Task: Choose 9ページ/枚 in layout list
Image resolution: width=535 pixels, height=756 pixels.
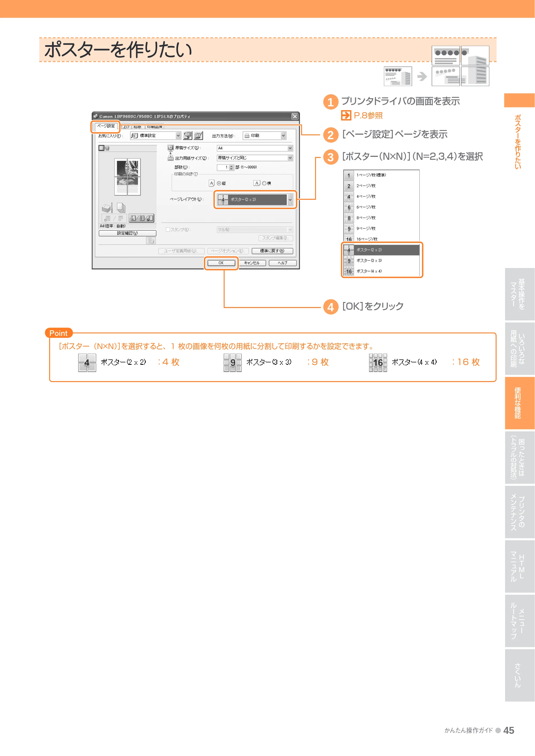Action: 382,228
